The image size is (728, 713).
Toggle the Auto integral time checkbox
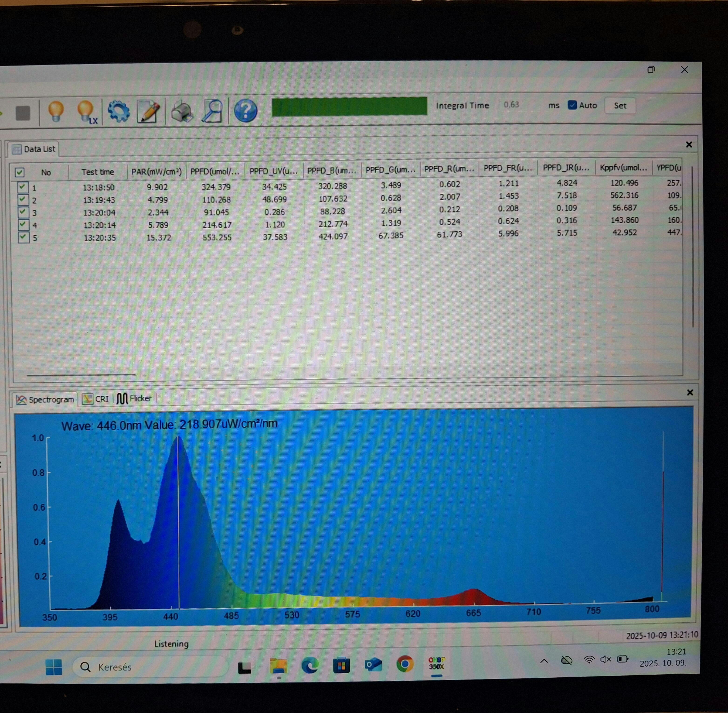572,105
